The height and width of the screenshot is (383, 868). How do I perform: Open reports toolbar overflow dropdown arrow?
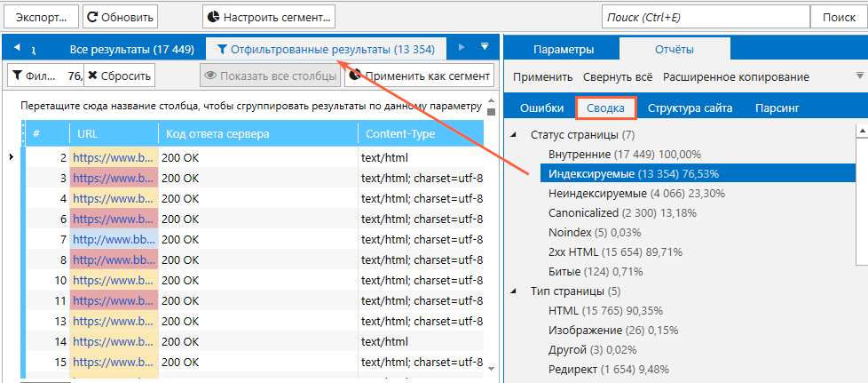point(859,75)
